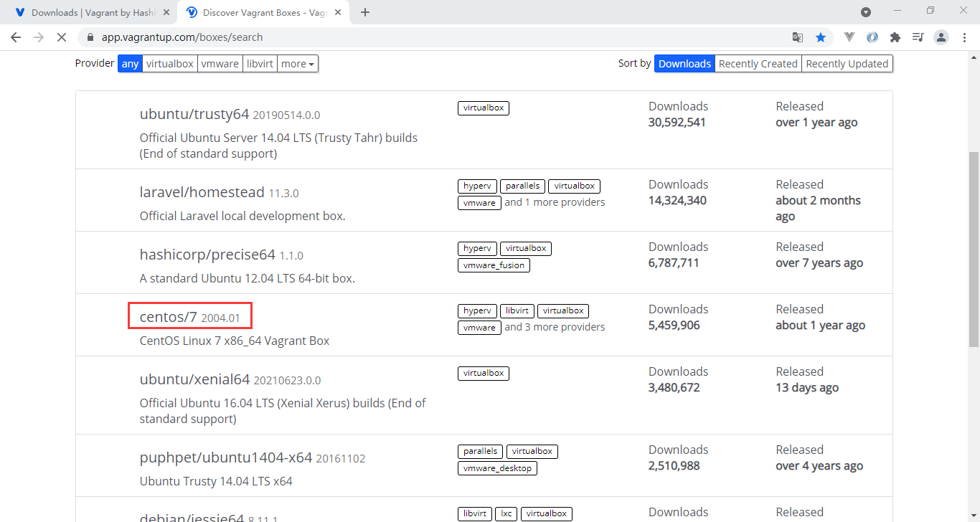980x522 pixels.
Task: Click vmware_fusion tag on hashicorp/precise64 row
Action: pyautogui.click(x=494, y=265)
